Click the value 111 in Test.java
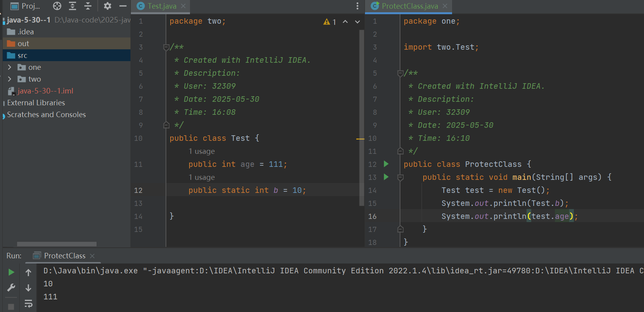 tap(276, 164)
